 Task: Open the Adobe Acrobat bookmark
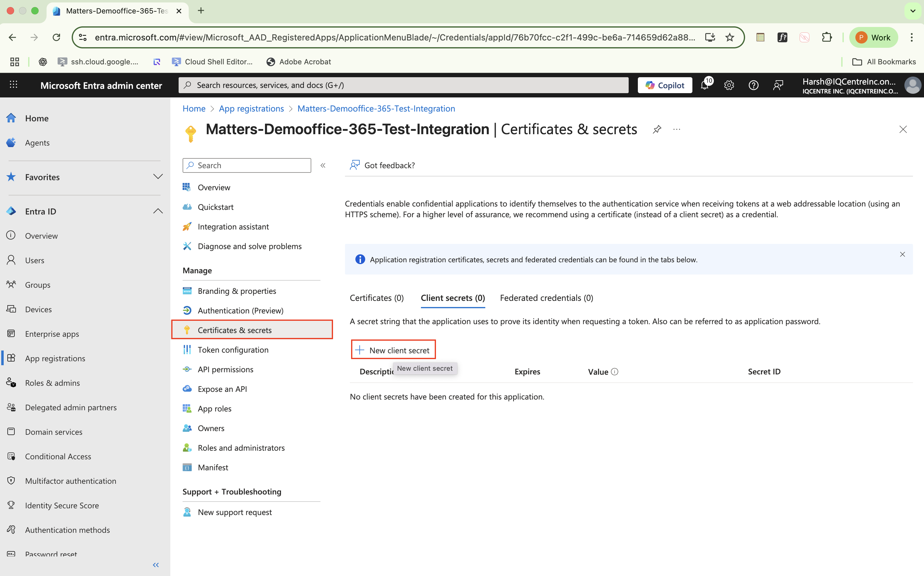coord(299,62)
